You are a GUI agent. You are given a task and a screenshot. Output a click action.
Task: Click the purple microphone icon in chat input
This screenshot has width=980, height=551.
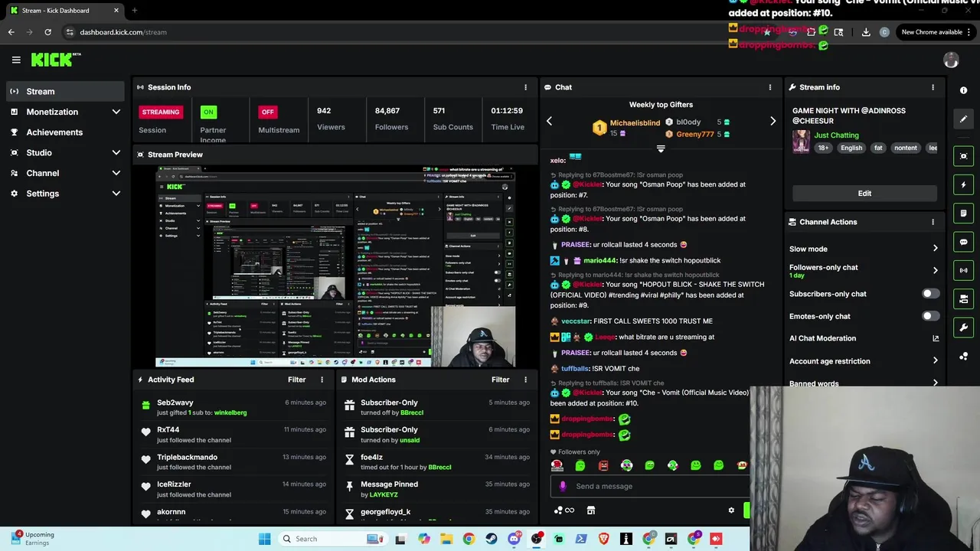(563, 486)
